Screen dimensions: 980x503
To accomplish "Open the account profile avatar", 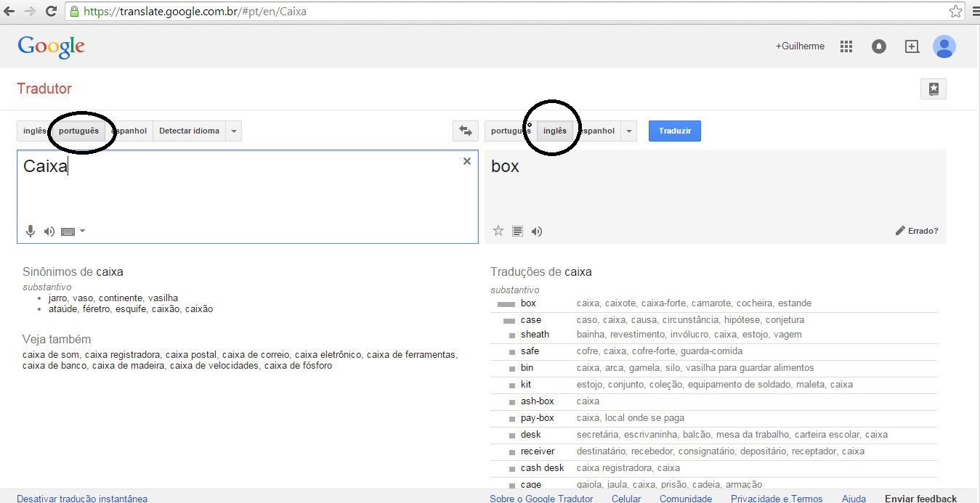I will coord(944,46).
